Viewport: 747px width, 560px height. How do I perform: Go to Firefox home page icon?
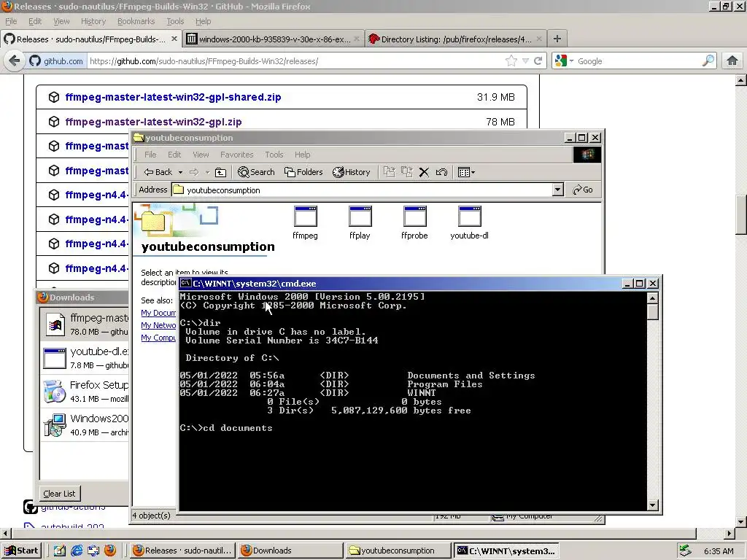[x=732, y=61]
